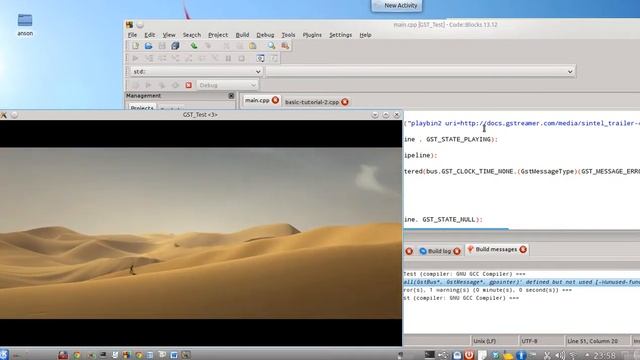The height and width of the screenshot is (360, 640).
Task: Click the playbin2 uri code line
Action: pyautogui.click(x=522, y=123)
